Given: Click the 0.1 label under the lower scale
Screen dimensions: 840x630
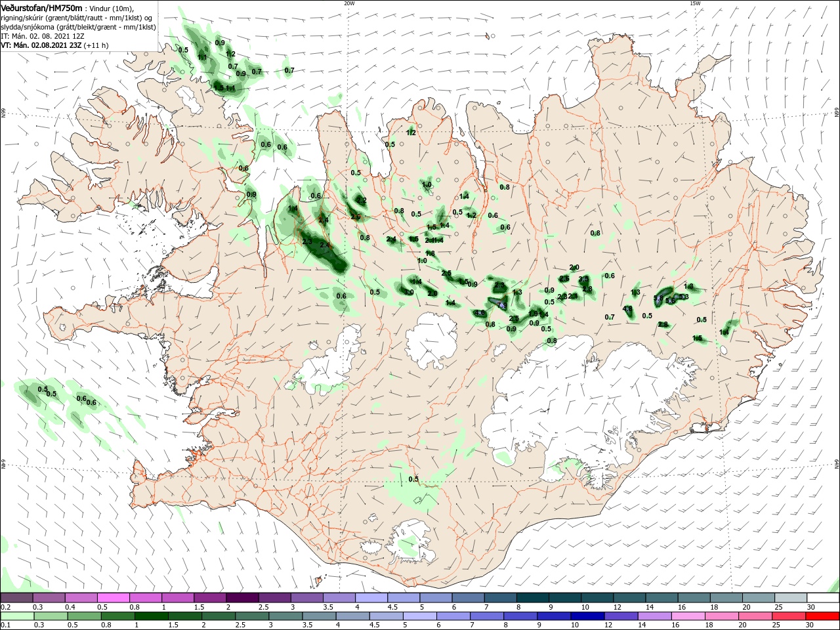Looking at the screenshot, I should point(6,625).
